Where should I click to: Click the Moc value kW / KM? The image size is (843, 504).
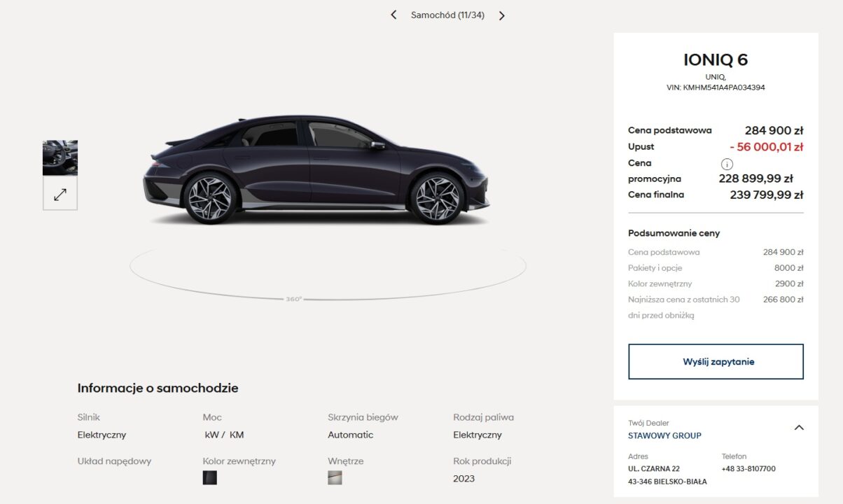pyautogui.click(x=224, y=435)
